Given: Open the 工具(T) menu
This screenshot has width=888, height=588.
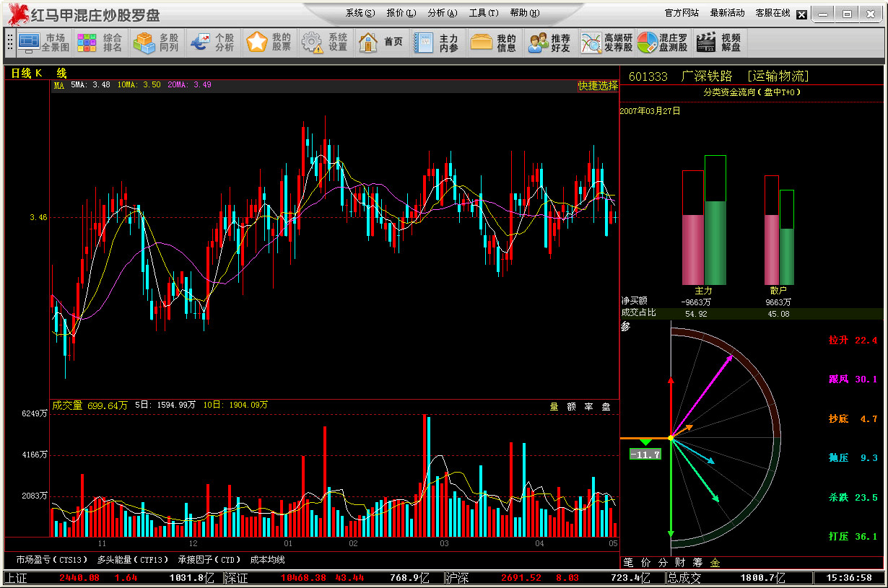Looking at the screenshot, I should 484,13.
